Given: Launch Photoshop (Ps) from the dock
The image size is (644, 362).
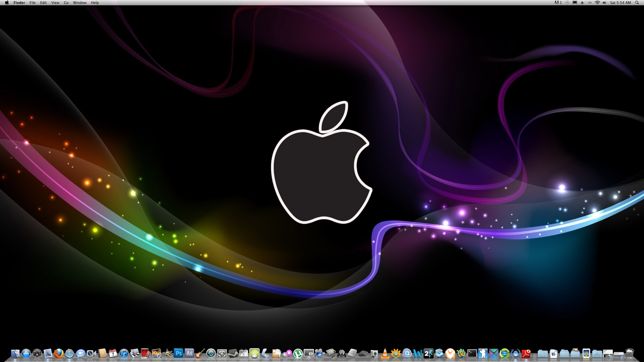Looking at the screenshot, I should pos(179,353).
